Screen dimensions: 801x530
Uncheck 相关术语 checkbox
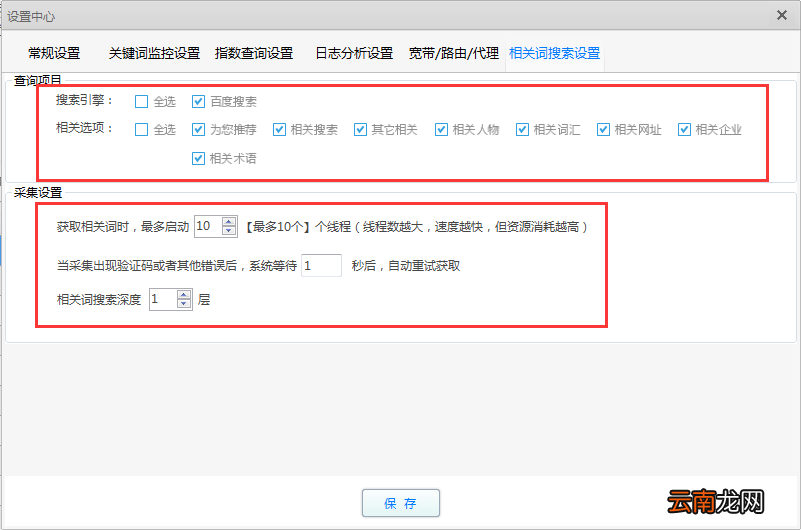point(198,159)
